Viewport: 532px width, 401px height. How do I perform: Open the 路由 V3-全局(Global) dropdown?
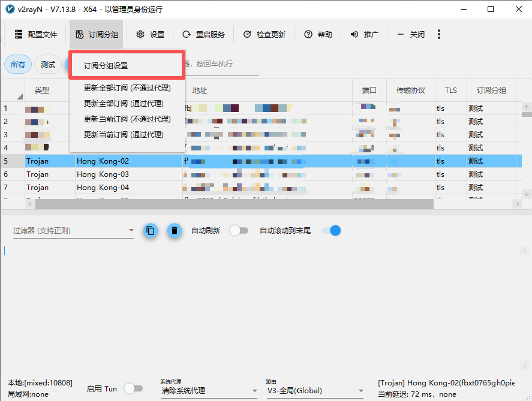pyautogui.click(x=360, y=391)
